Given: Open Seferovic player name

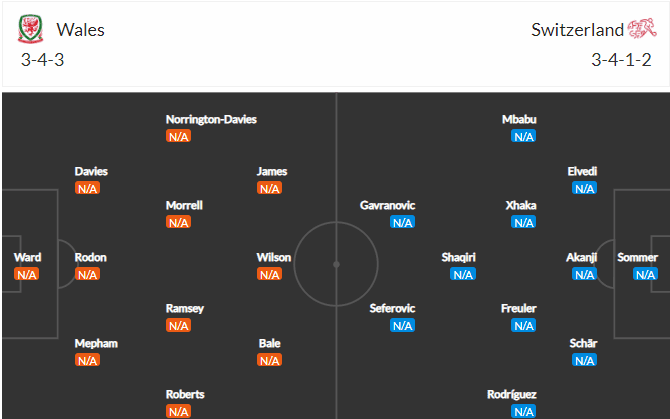Looking at the screenshot, I should 392,308.
